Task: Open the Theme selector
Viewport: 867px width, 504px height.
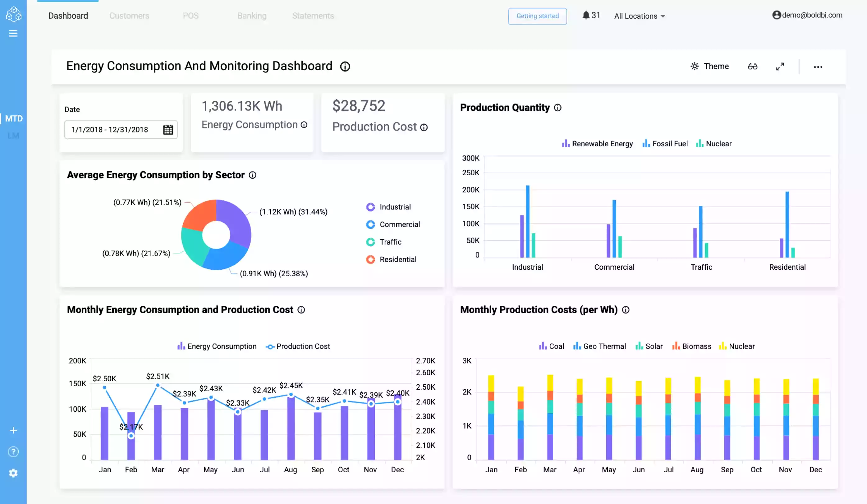Action: tap(709, 66)
